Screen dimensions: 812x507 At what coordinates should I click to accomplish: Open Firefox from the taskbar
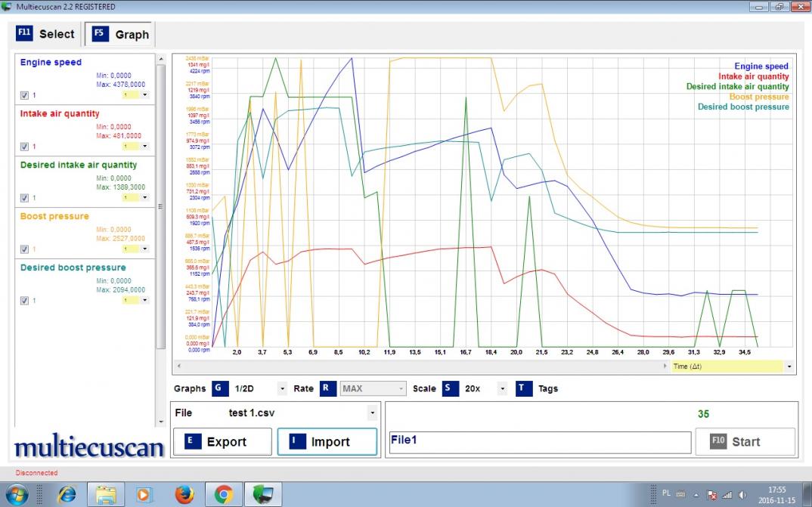184,494
